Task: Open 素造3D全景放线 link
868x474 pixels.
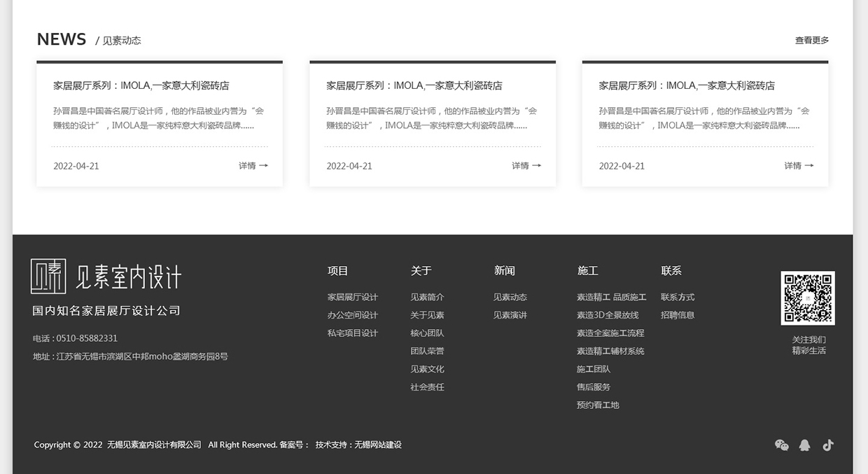Action: 608,315
